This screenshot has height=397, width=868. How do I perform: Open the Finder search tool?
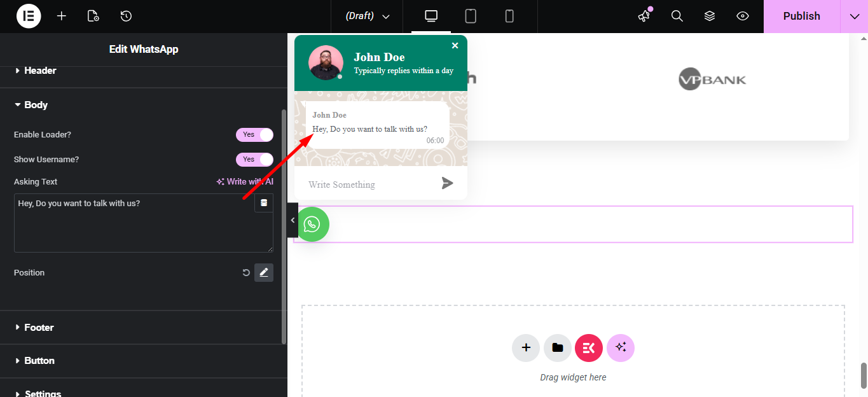[677, 16]
